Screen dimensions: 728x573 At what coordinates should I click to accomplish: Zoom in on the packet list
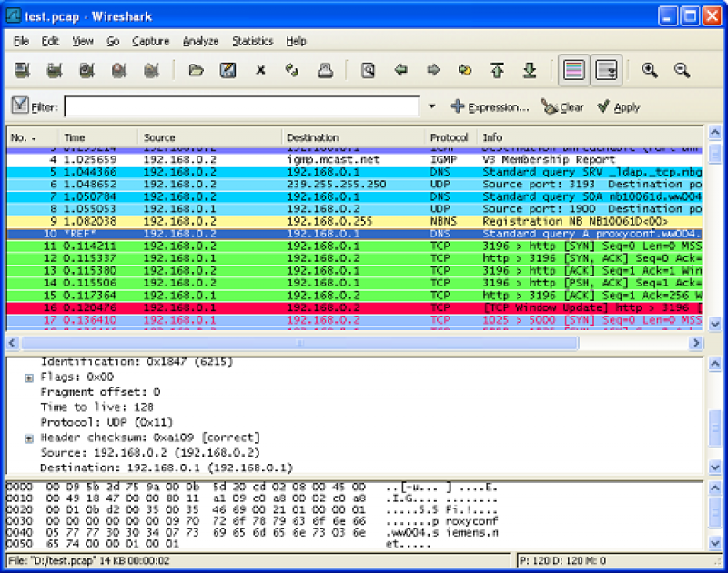(652, 70)
